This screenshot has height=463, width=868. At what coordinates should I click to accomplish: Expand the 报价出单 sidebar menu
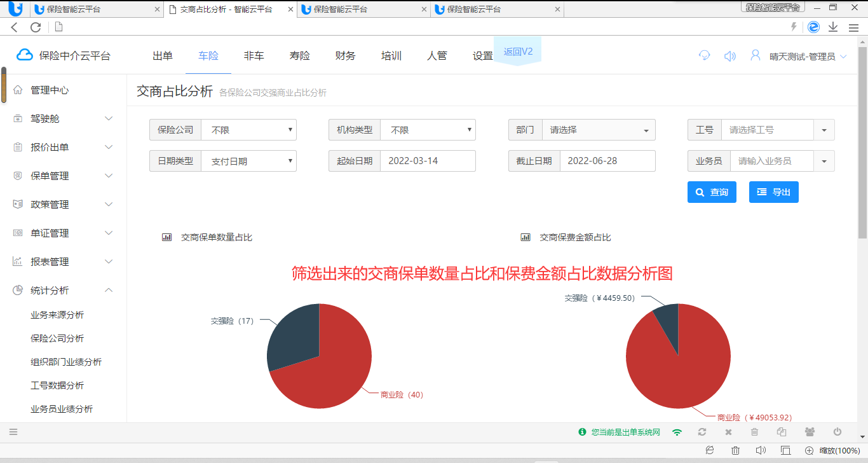[x=64, y=147]
